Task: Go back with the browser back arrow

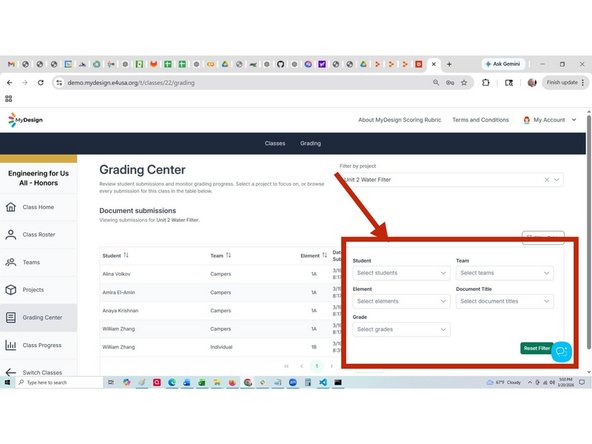Action: click(x=9, y=83)
